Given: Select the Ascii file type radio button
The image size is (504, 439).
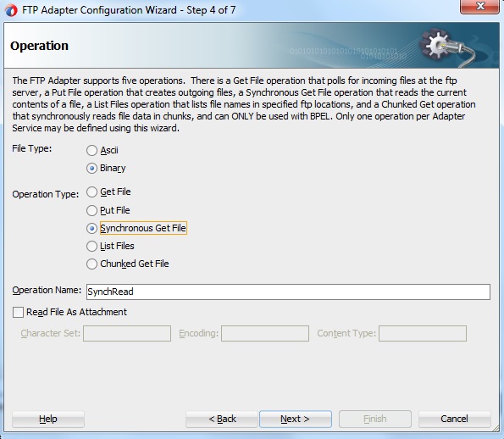Looking at the screenshot, I should (91, 150).
